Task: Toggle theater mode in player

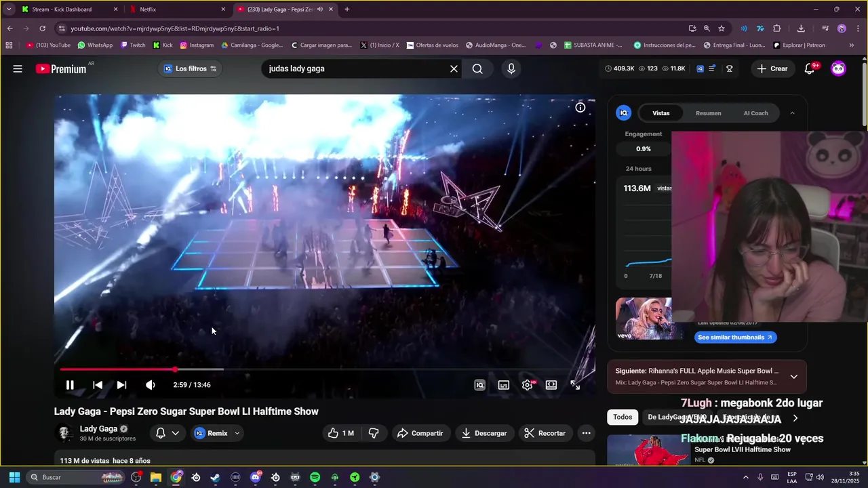Action: 551,385
